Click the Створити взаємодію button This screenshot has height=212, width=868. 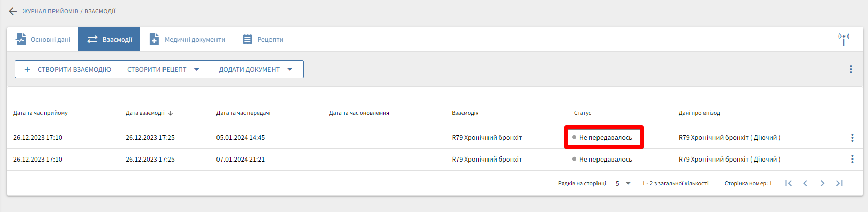(x=68, y=70)
